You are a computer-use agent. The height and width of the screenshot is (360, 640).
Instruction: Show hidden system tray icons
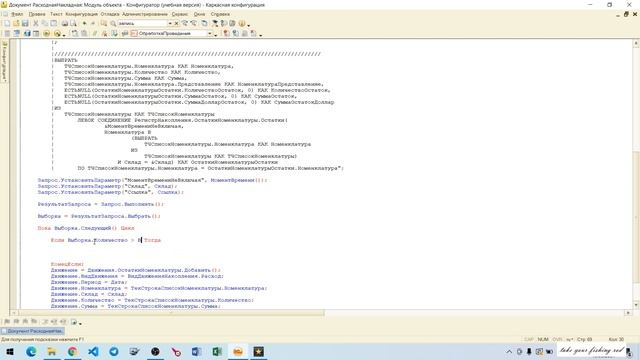click(509, 351)
